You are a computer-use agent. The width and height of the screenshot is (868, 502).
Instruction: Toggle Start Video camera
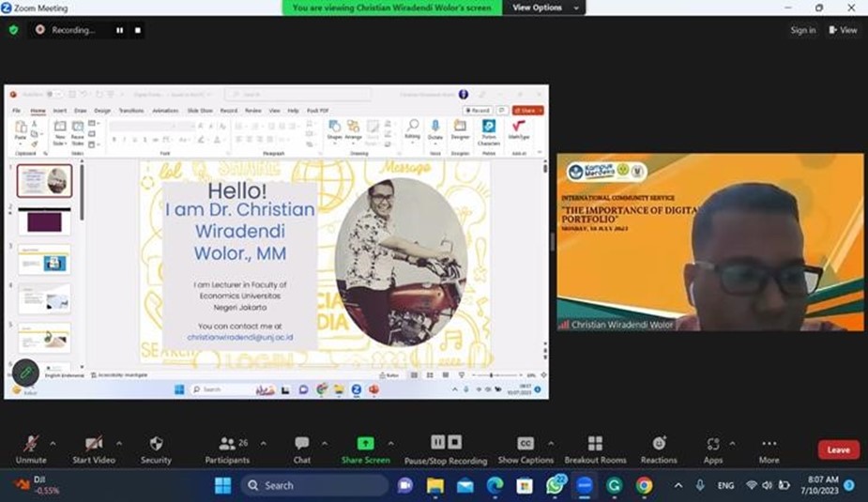click(93, 444)
